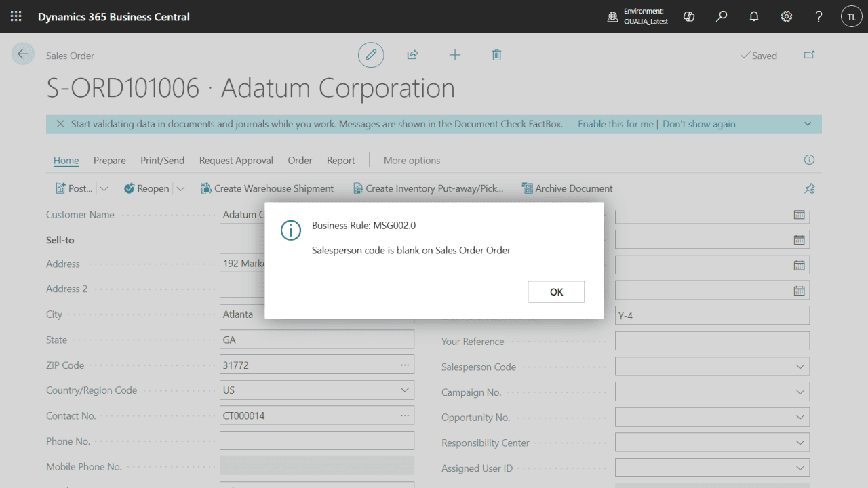Image resolution: width=868 pixels, height=488 pixels.
Task: Expand the Assigned User ID dropdown
Action: pos(799,468)
